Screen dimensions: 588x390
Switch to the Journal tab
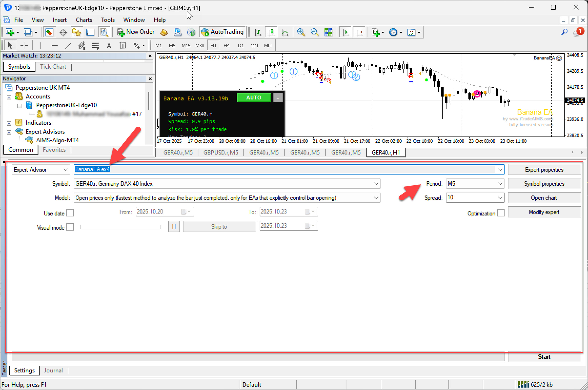click(53, 370)
